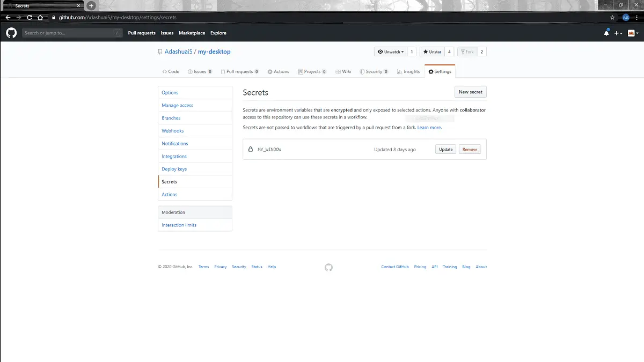Select Options in the settings sidebar
Viewport: 644px width, 362px height.
point(195,93)
